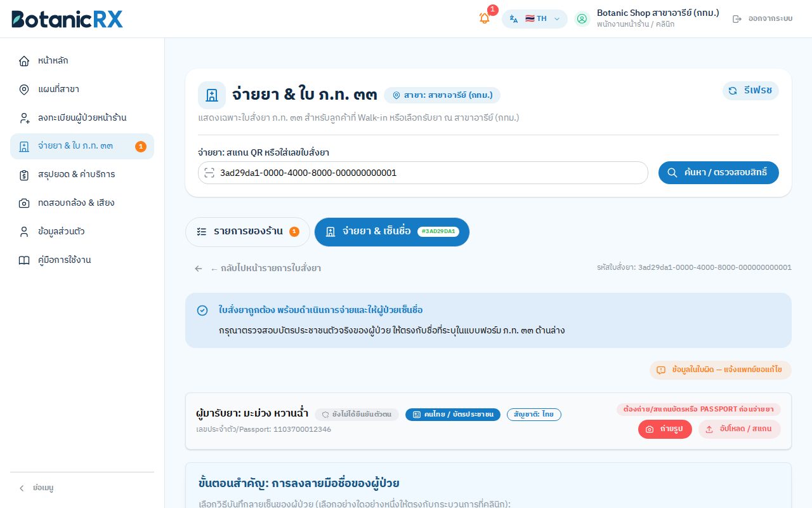Open สรุปยอด & ค่าบริการ sidebar item
812x508 pixels.
(x=82, y=175)
